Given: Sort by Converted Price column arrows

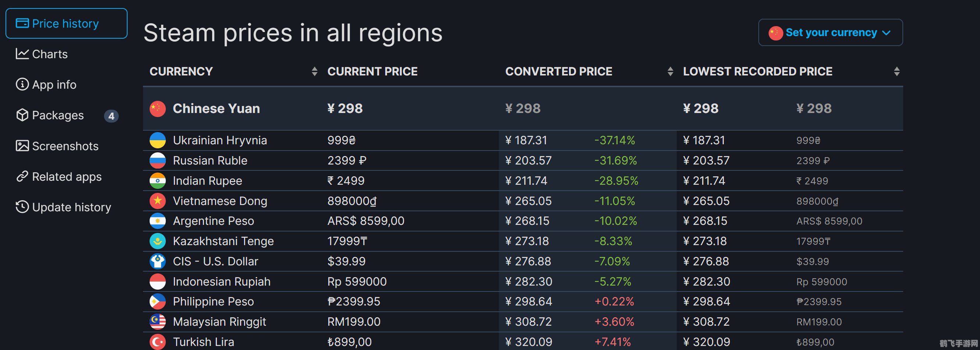Looking at the screenshot, I should (x=670, y=71).
